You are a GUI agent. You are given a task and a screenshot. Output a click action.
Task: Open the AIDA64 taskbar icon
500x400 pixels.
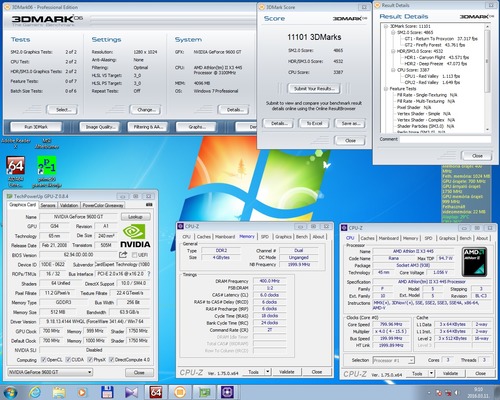(x=156, y=392)
